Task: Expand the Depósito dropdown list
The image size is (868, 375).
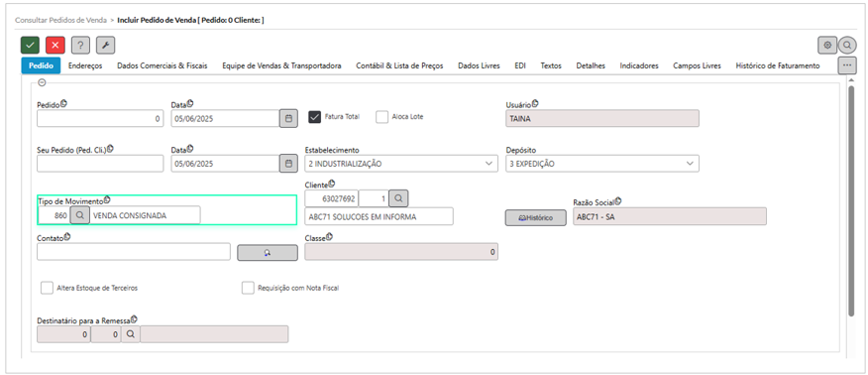Action: click(602, 164)
